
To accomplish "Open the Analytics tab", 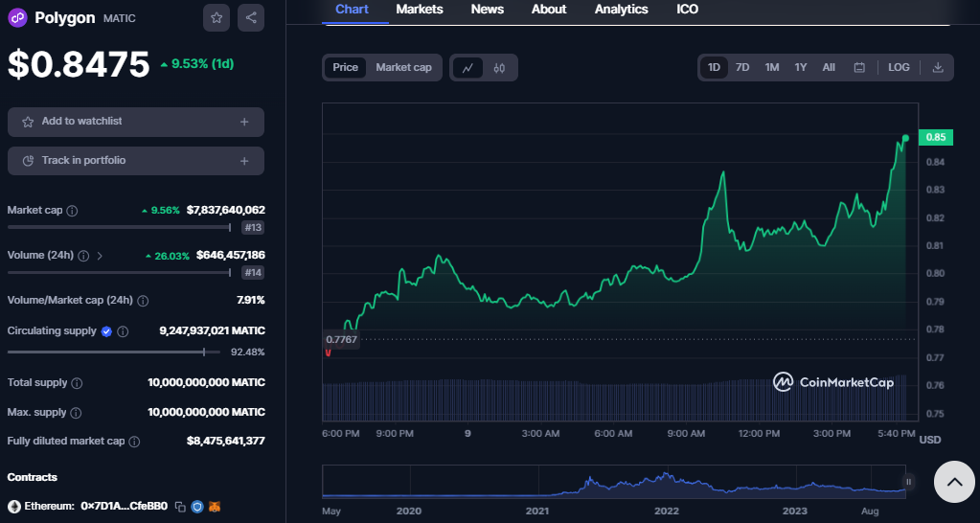I will pos(621,10).
